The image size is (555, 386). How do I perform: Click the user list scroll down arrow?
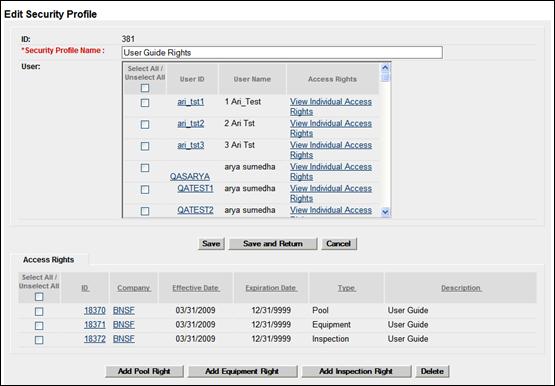click(x=385, y=212)
